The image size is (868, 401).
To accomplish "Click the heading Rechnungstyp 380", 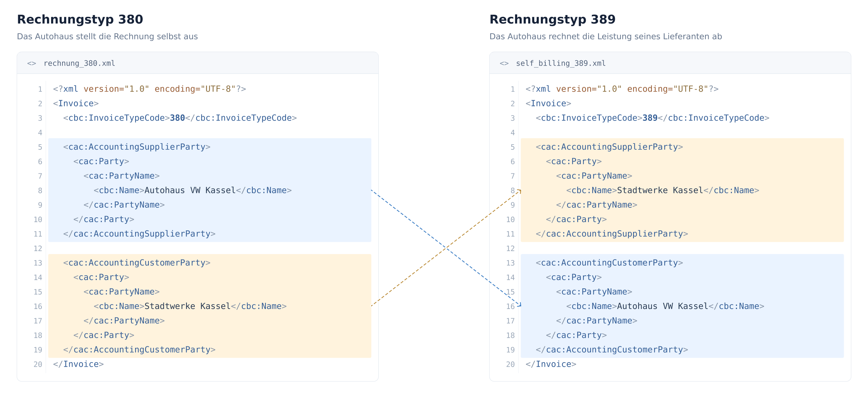I will coord(80,20).
